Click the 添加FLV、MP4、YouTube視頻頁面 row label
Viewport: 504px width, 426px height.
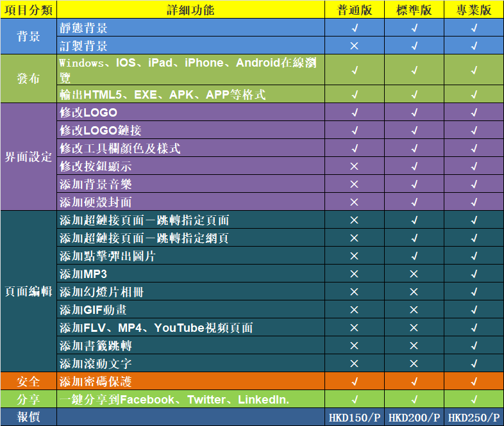tap(156, 328)
